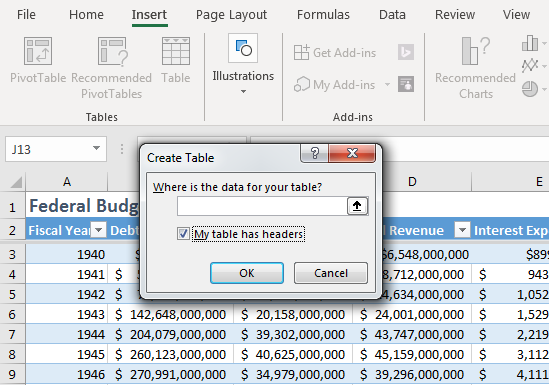This screenshot has height=385, width=549.
Task: Open Recommended PivotTables
Action: (112, 68)
